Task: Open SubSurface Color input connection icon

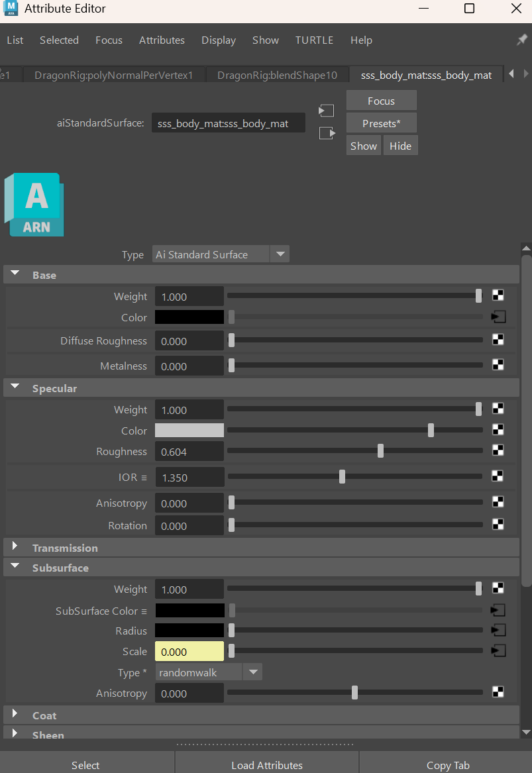Action: (x=498, y=611)
